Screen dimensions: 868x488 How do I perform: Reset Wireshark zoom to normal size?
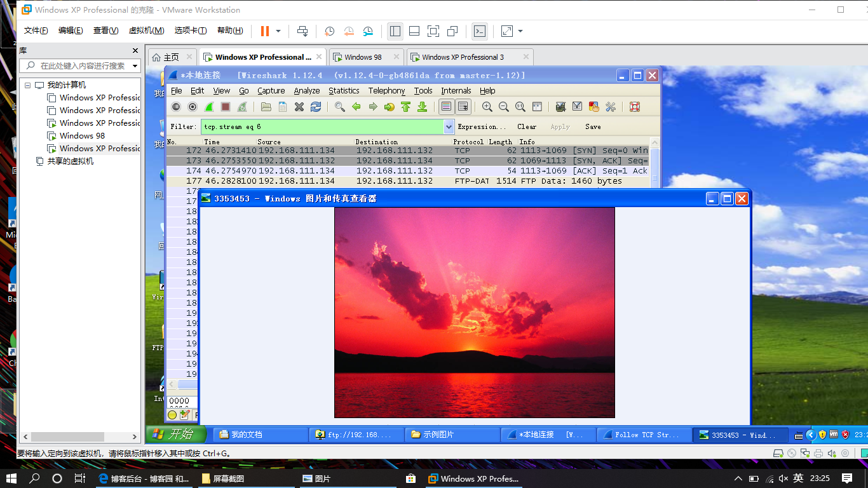(x=520, y=107)
